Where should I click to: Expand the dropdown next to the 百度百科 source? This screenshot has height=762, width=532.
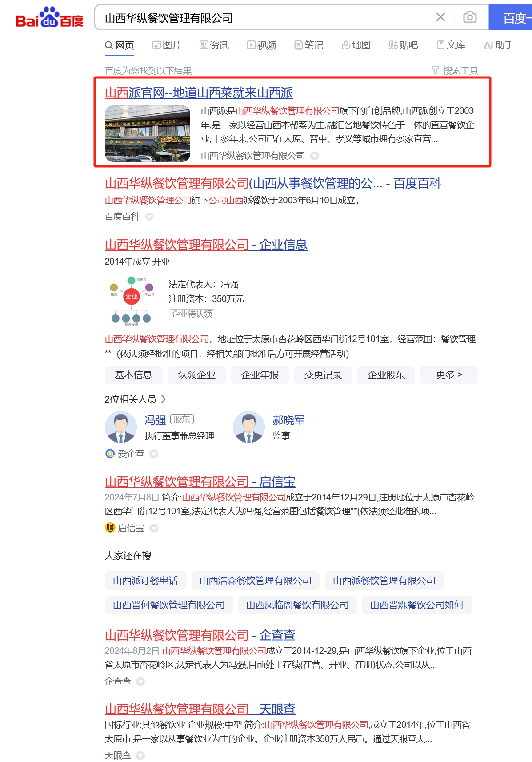click(x=149, y=217)
